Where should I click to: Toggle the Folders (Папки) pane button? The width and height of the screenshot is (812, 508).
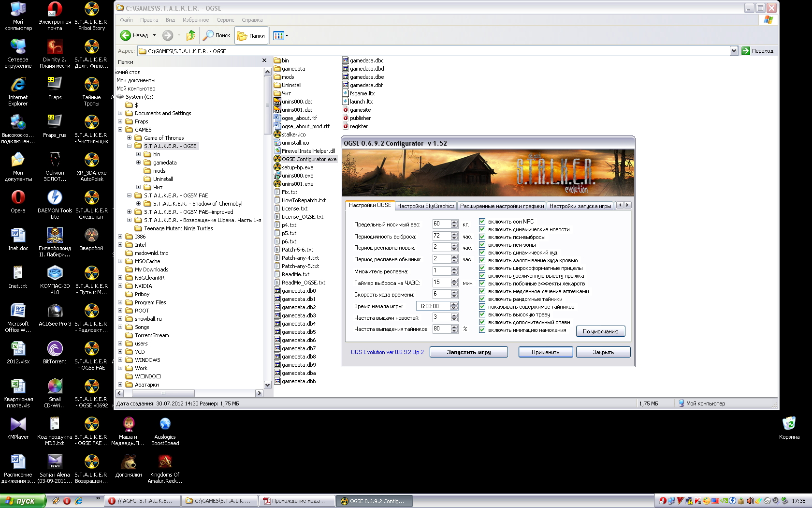(x=251, y=35)
